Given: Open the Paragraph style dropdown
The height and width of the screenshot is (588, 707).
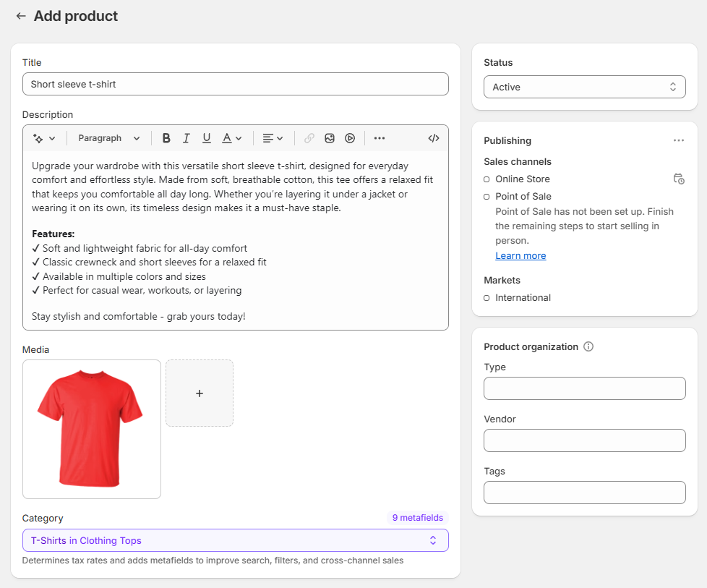Looking at the screenshot, I should pyautogui.click(x=108, y=137).
